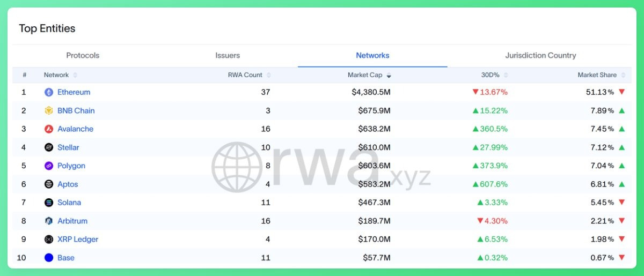The width and height of the screenshot is (644, 276).
Task: Click the XRP Ledger market cap $170.0M
Action: 375,239
